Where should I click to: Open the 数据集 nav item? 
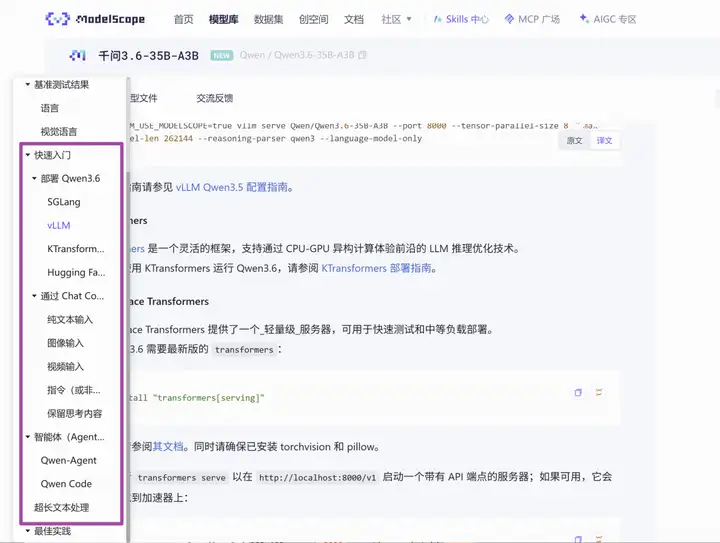click(x=269, y=19)
